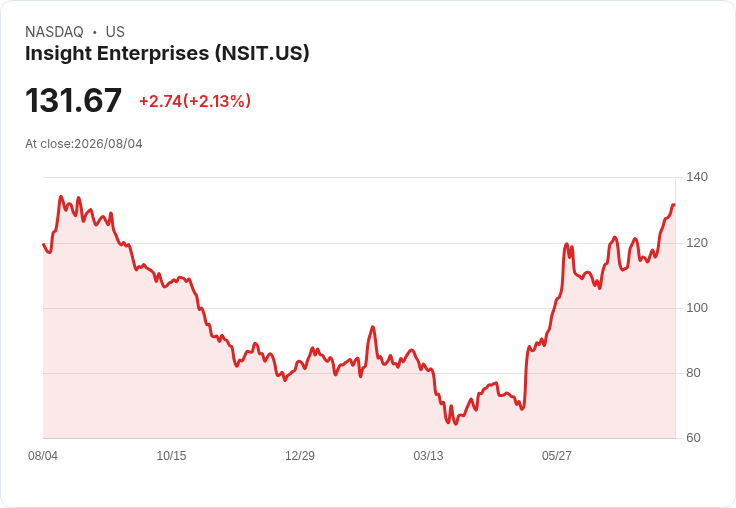Click the 08/04 x-axis date label
The width and height of the screenshot is (736, 508).
point(43,456)
